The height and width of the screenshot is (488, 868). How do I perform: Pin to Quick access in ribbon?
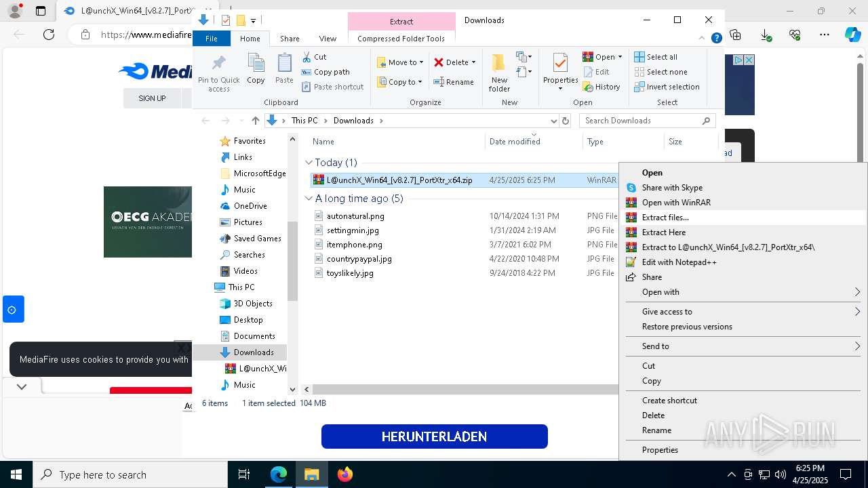218,73
